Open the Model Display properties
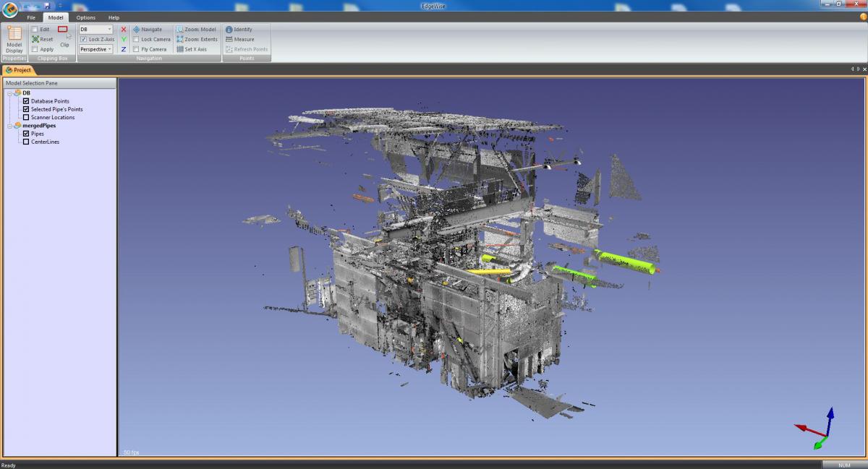This screenshot has height=469, width=868. 14,40
